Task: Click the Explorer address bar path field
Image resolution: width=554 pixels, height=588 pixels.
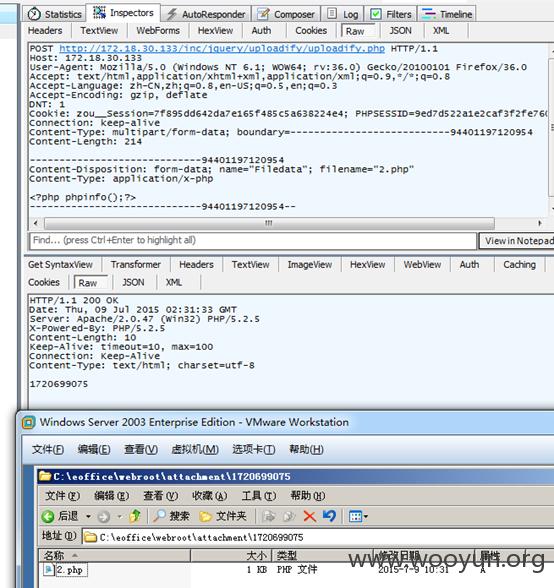Action: 318,537
